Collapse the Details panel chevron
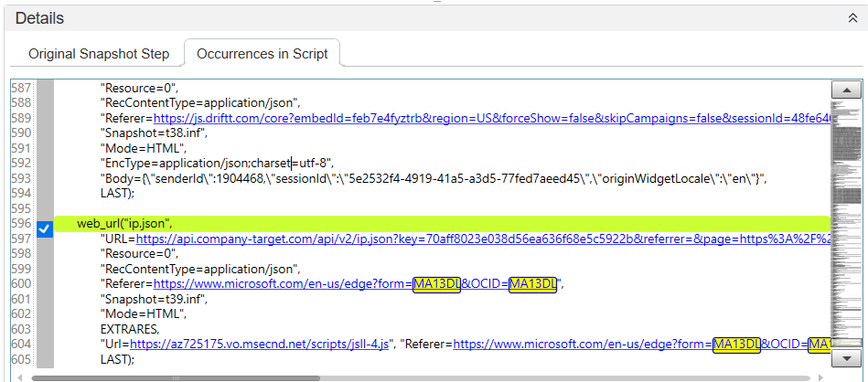The height and width of the screenshot is (382, 868). 852,17
